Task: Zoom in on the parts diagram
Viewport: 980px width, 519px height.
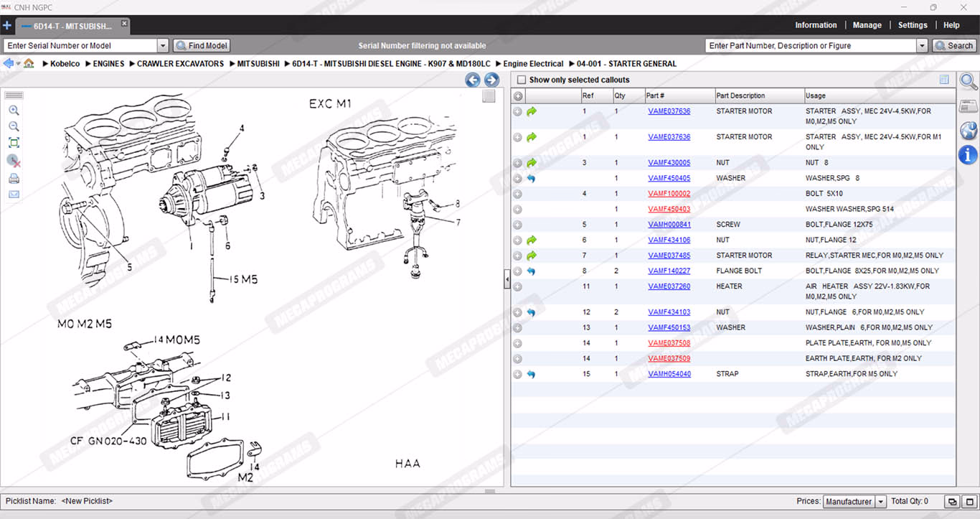Action: click(x=14, y=111)
